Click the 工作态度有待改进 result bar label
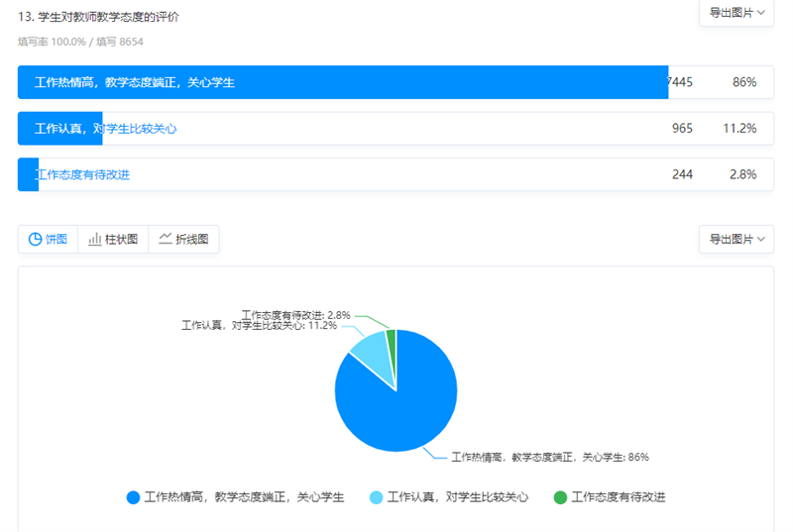The width and height of the screenshot is (793, 532). (x=82, y=174)
